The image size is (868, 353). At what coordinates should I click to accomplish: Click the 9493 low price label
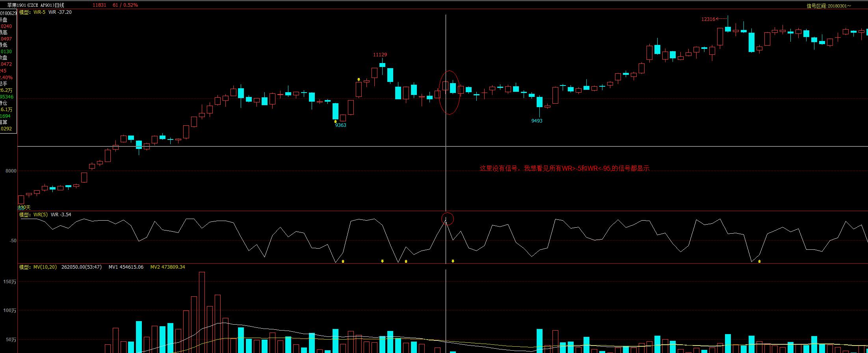537,121
